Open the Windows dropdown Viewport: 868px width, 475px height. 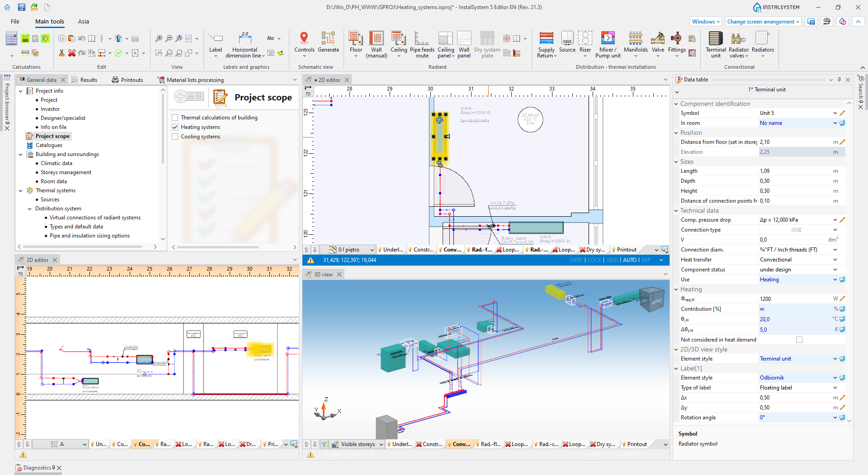(706, 22)
